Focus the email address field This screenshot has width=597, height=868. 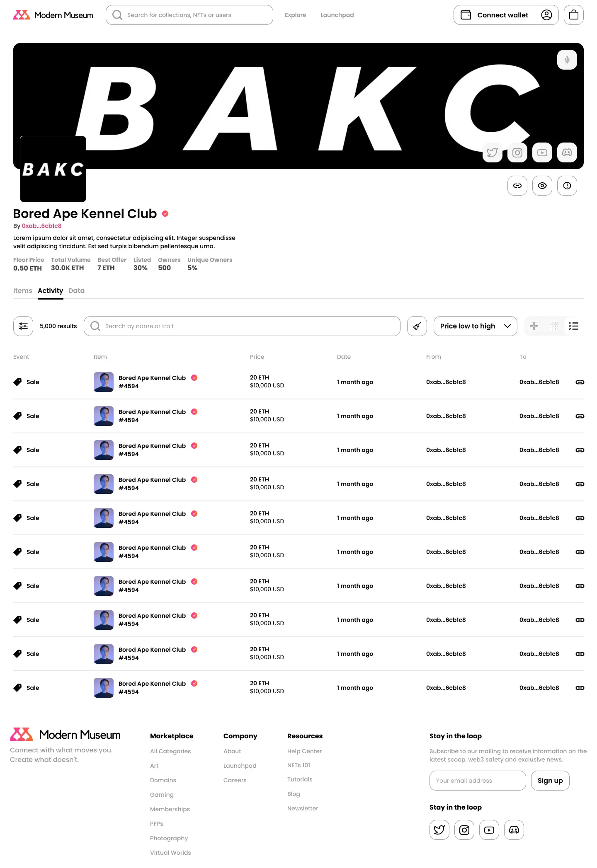(478, 781)
